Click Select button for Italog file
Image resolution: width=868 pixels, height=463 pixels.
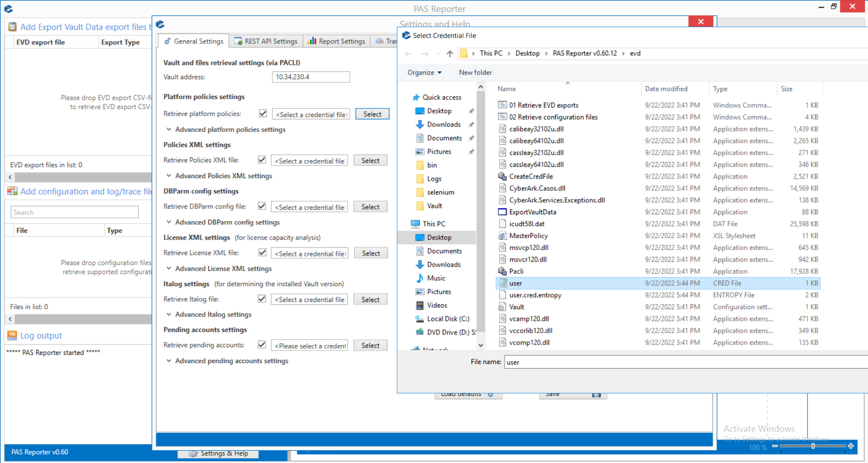(x=370, y=299)
